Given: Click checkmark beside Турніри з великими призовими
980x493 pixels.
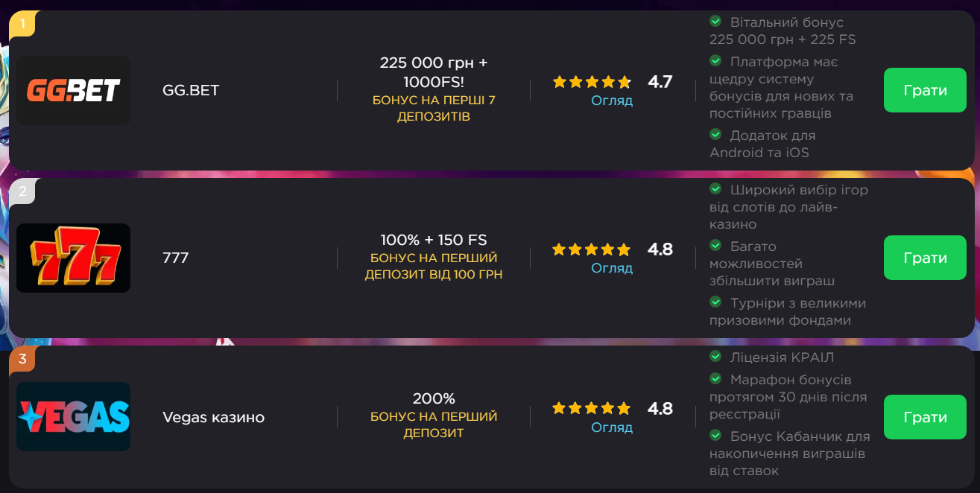Looking at the screenshot, I should point(715,302).
